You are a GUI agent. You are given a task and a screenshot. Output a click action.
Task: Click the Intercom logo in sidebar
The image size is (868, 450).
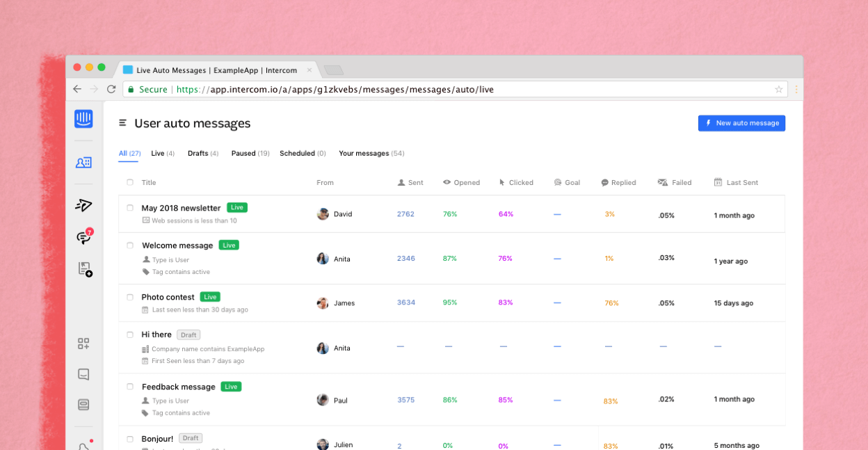point(83,119)
